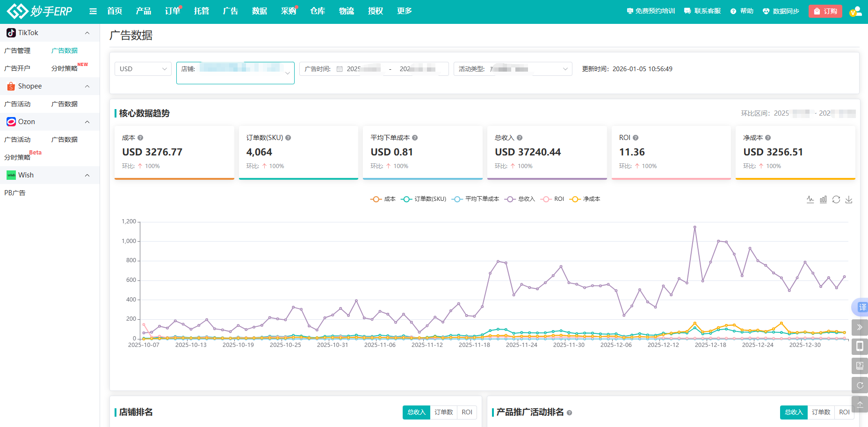
Task: Collapse the TikTok sidebar section
Action: point(87,33)
